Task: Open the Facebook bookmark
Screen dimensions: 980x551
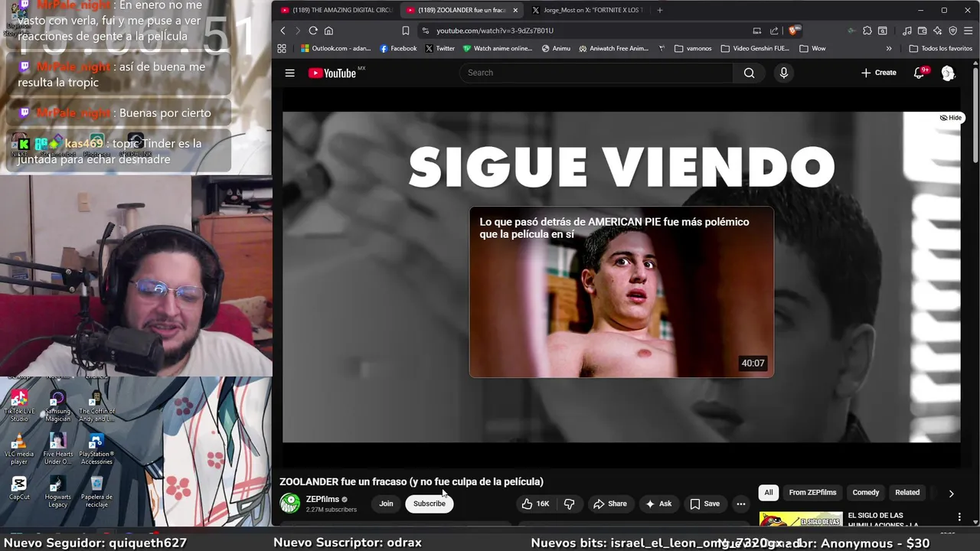Action: click(x=398, y=48)
